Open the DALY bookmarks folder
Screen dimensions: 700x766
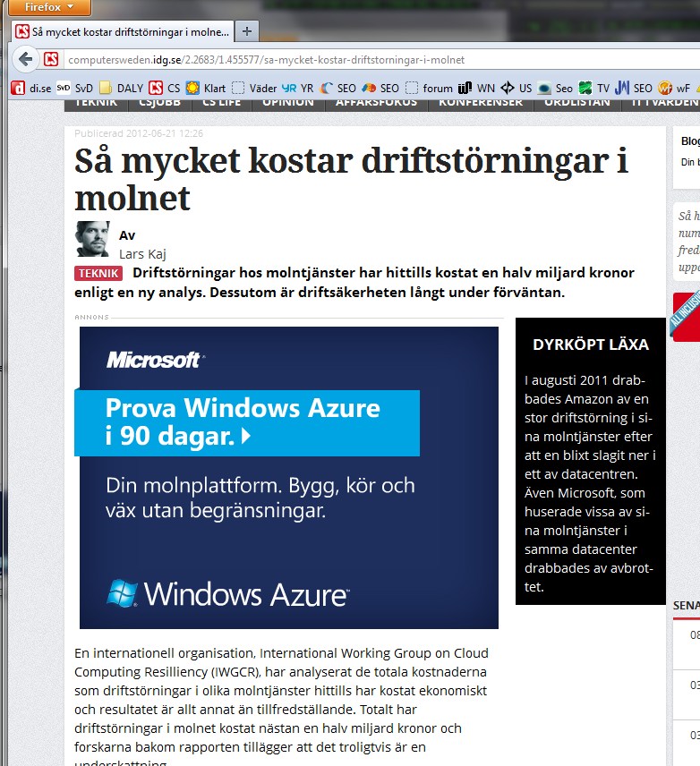[x=121, y=88]
